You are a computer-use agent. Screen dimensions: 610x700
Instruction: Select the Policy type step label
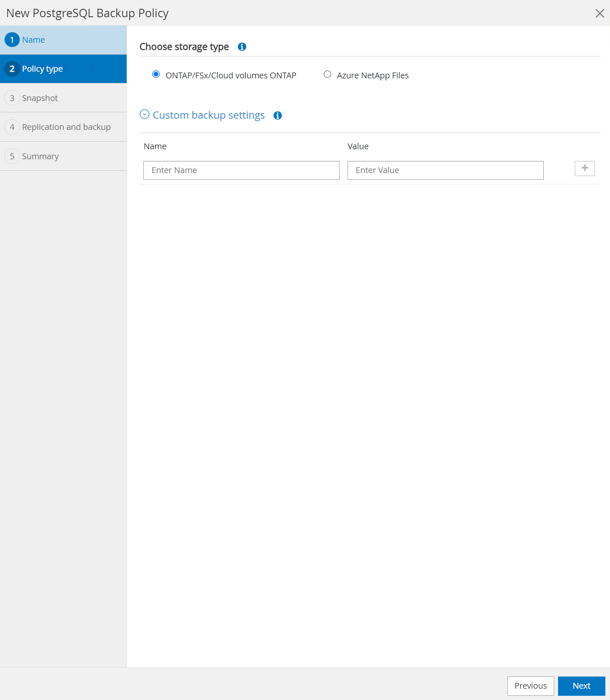point(42,69)
